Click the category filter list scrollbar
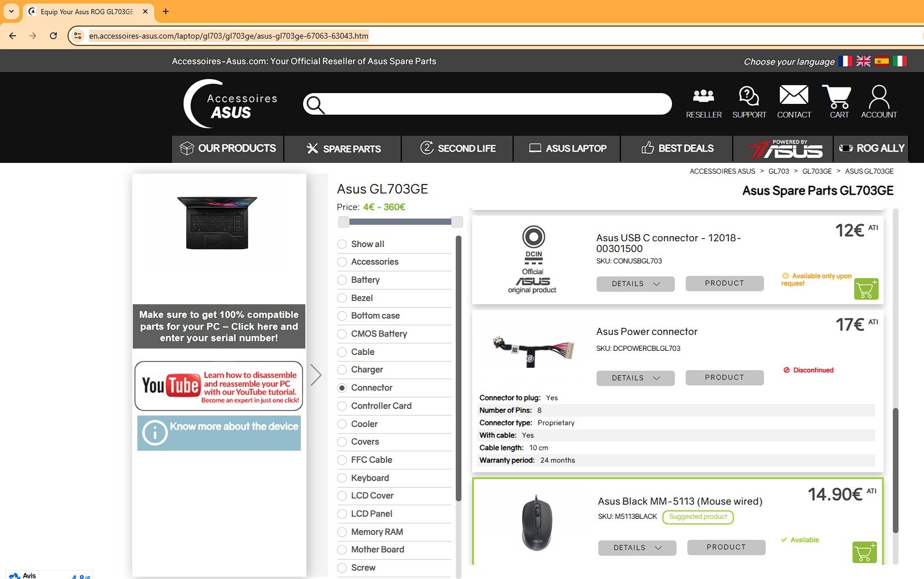 pos(458,369)
